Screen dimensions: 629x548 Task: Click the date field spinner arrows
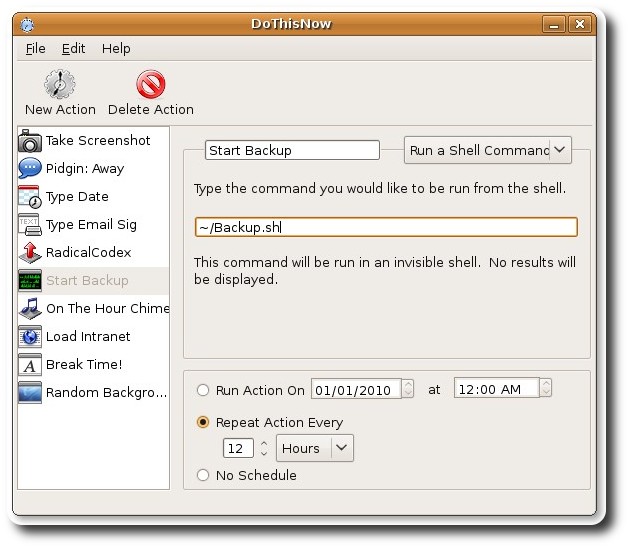pos(408,389)
